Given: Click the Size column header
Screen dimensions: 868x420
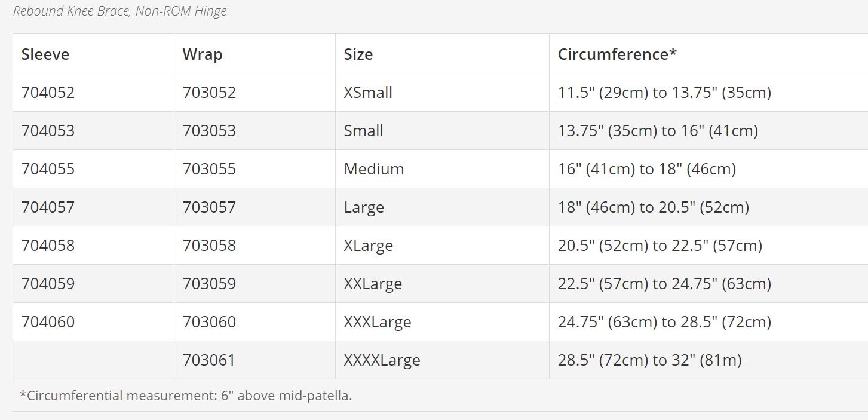Looking at the screenshot, I should (358, 54).
